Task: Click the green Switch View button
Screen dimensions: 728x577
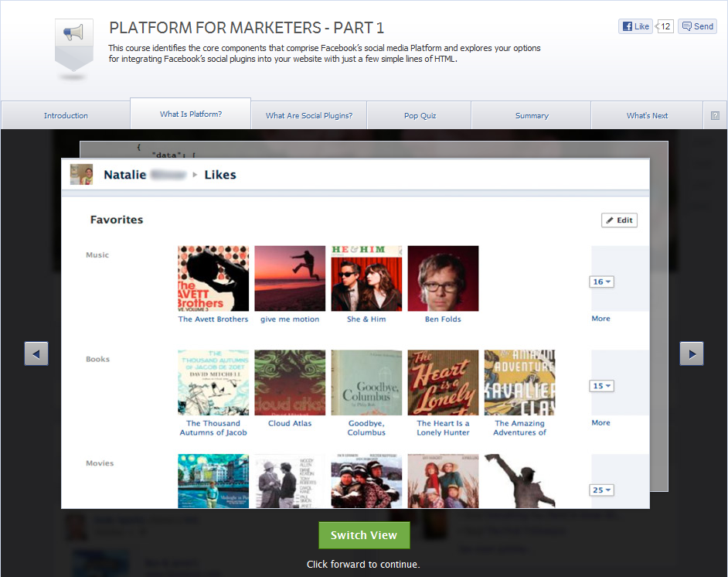Action: (364, 535)
